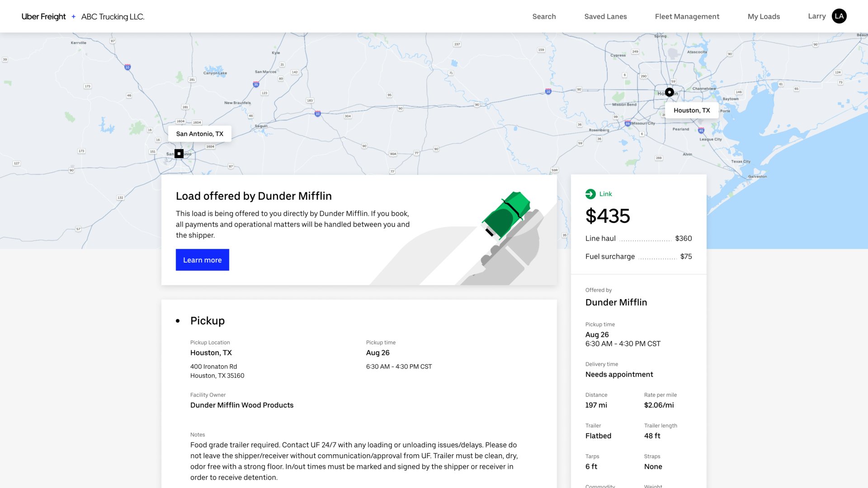Select the San Antonio, TX map marker
Image resolution: width=868 pixels, height=488 pixels.
point(179,153)
